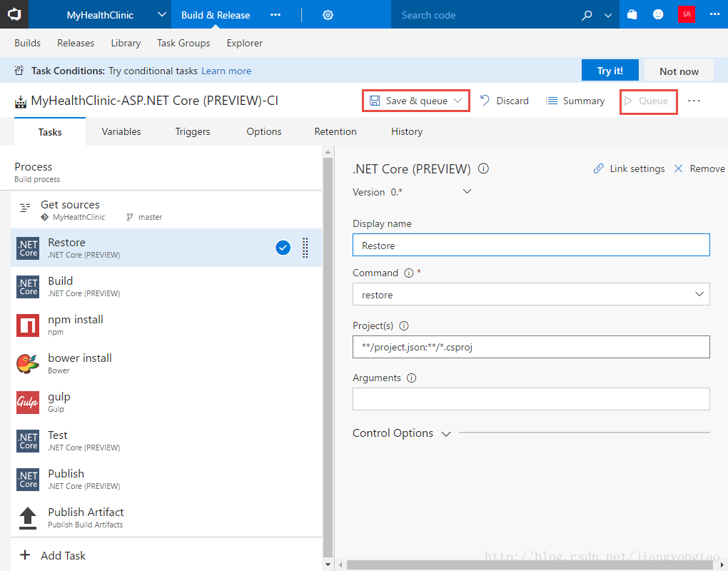The image size is (728, 571).
Task: Select the Tasks tab
Action: point(50,132)
